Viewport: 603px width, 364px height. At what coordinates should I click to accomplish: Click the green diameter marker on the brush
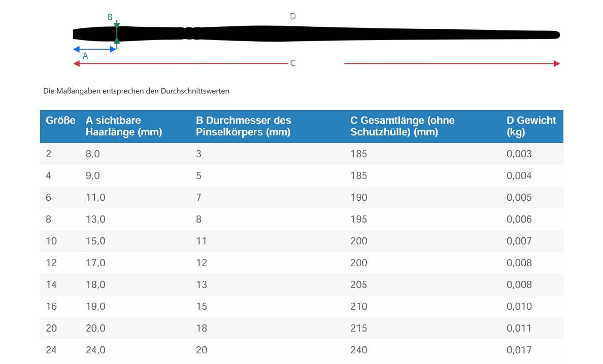(x=117, y=35)
